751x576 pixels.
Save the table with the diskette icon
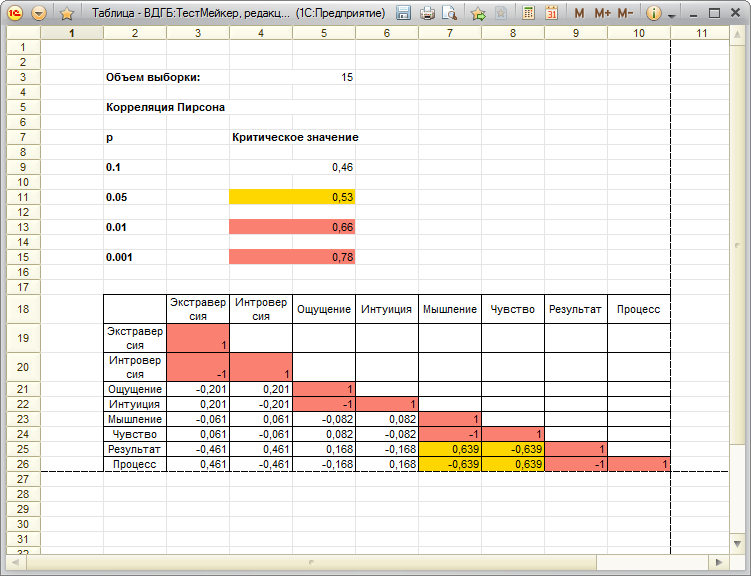[x=403, y=13]
